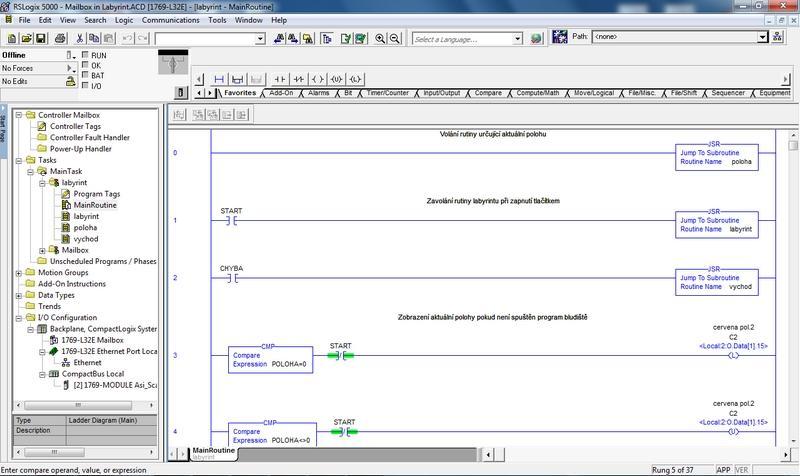The image size is (800, 476).
Task: Click the Who Active network browse icon
Action: pyautogui.click(x=777, y=37)
